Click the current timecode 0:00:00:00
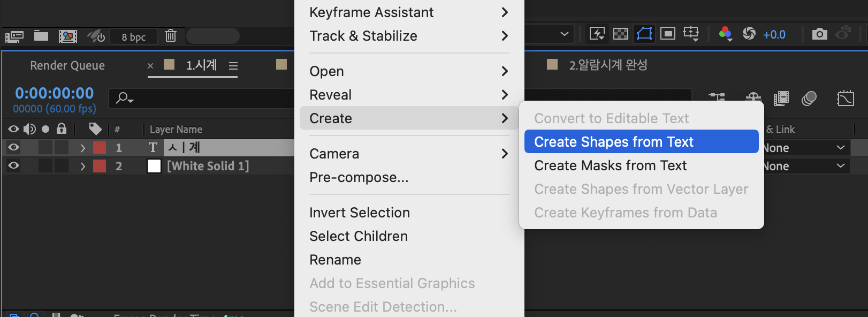The image size is (868, 317). click(x=55, y=93)
